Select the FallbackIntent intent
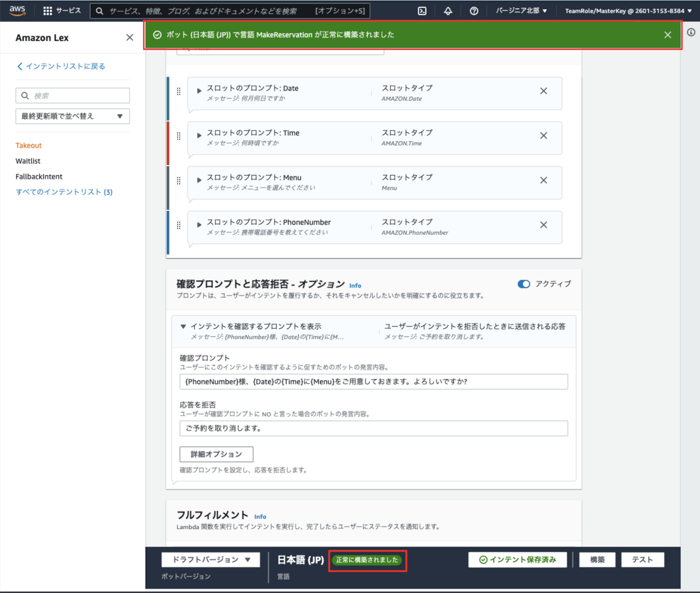The height and width of the screenshot is (593, 700). click(x=39, y=176)
